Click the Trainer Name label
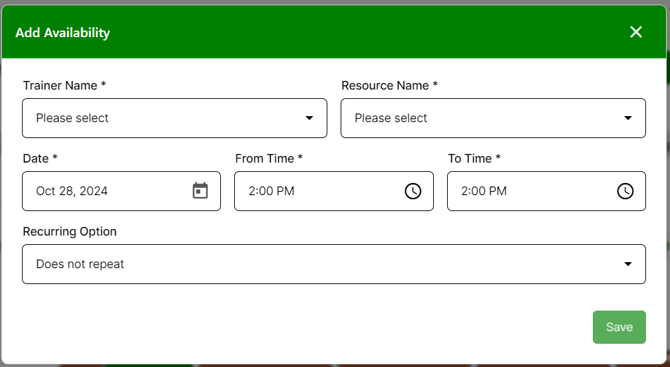The height and width of the screenshot is (367, 670). pos(64,85)
